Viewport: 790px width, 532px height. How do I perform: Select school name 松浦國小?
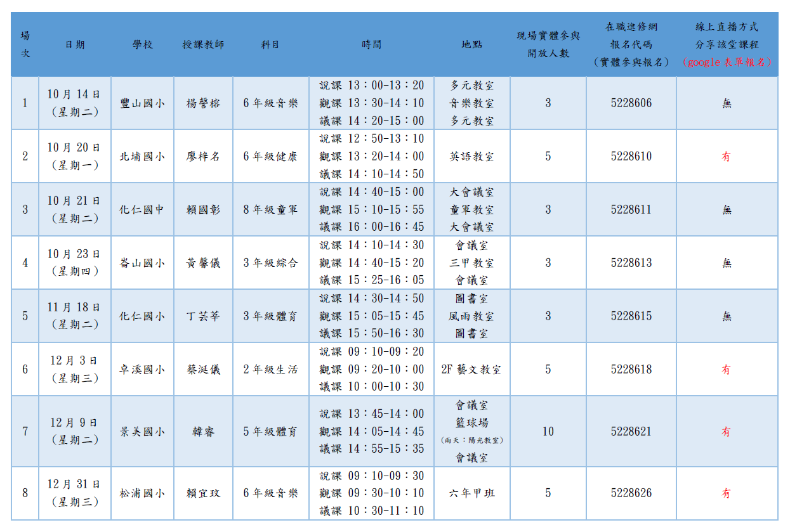142,493
